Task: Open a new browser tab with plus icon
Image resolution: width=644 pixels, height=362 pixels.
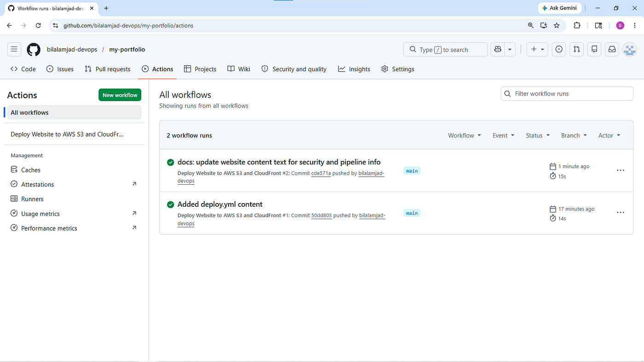Action: [x=106, y=8]
